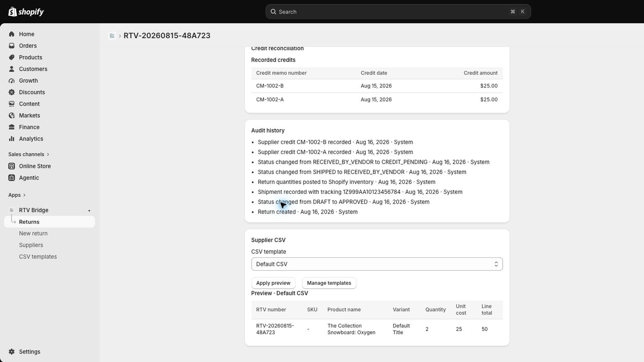
Task: Click the RTV-20260815-48A723 page title
Action: (x=167, y=36)
